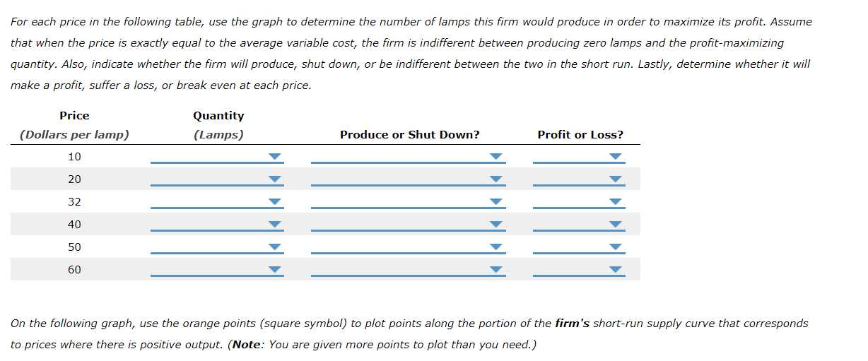Open Quantity dropdown for price 50

coord(217,247)
